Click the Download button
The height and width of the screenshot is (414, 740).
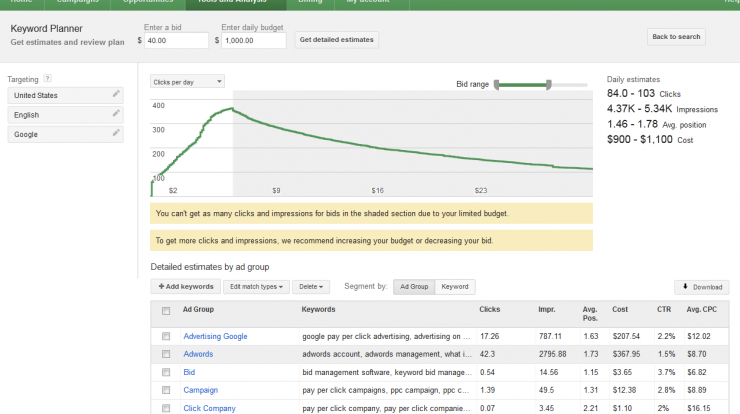702,287
